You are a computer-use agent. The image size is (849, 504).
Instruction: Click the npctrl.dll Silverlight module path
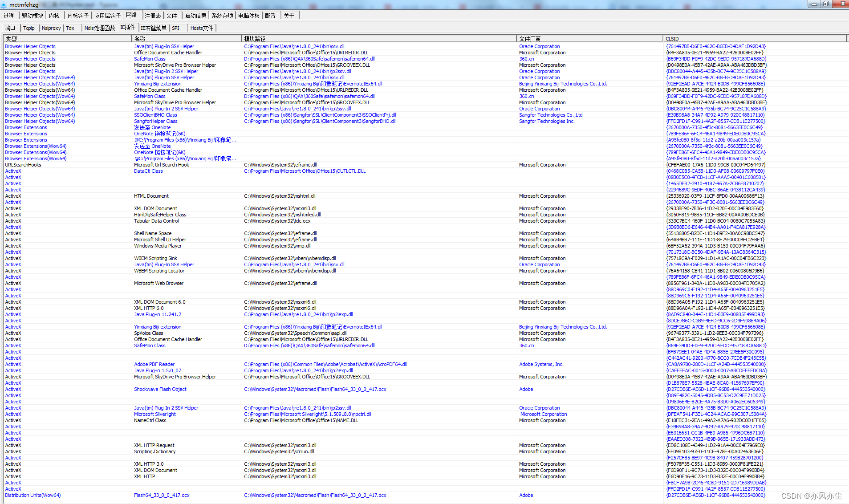[308, 414]
